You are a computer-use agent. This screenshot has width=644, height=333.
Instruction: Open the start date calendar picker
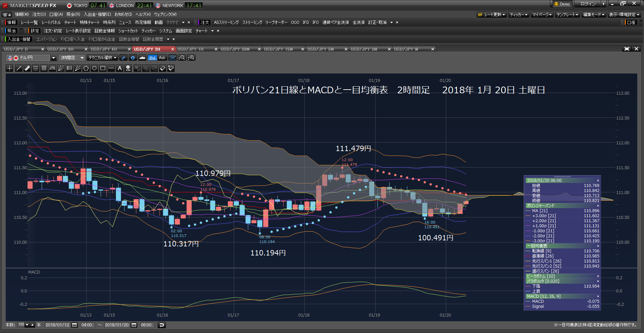75,325
